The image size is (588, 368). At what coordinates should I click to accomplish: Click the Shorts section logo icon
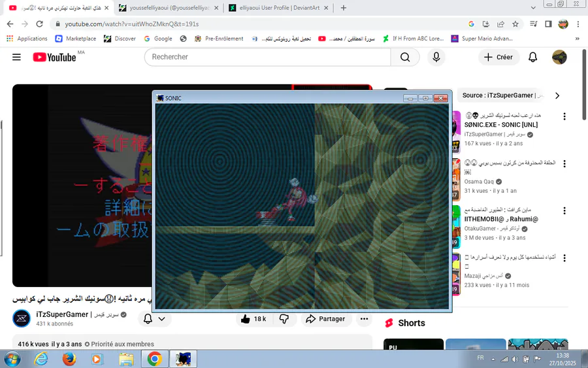click(389, 323)
